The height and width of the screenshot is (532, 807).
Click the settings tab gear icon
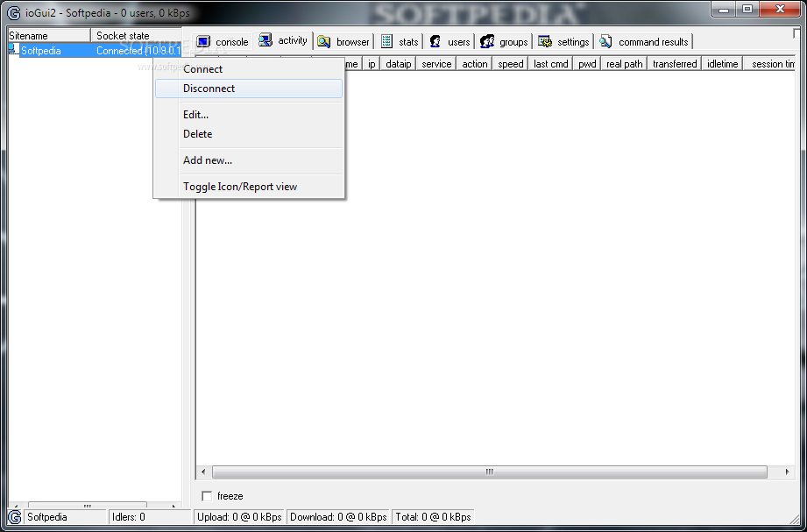[x=545, y=42]
